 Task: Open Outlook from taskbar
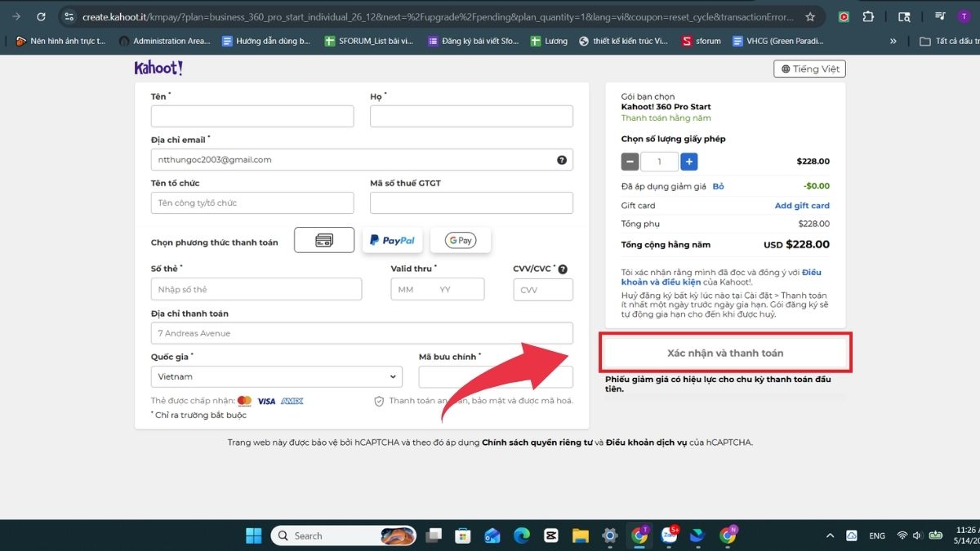pos(492,535)
